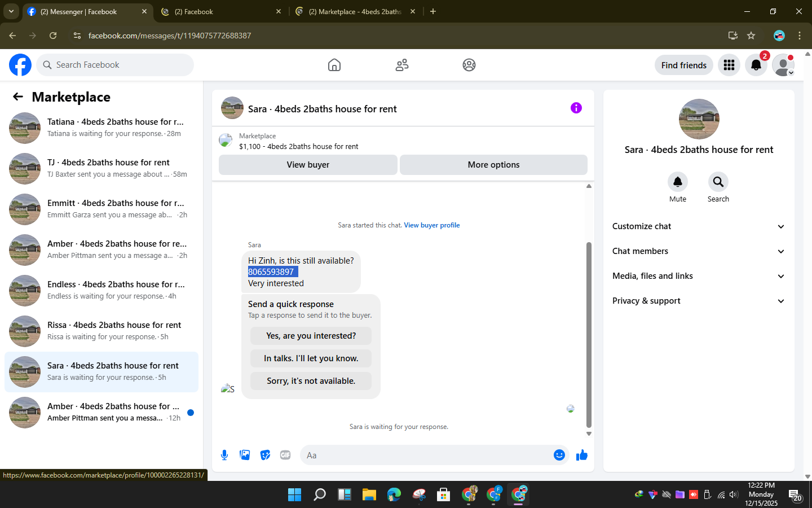This screenshot has height=508, width=812.
Task: Open Endless conversation in the list
Action: click(101, 291)
